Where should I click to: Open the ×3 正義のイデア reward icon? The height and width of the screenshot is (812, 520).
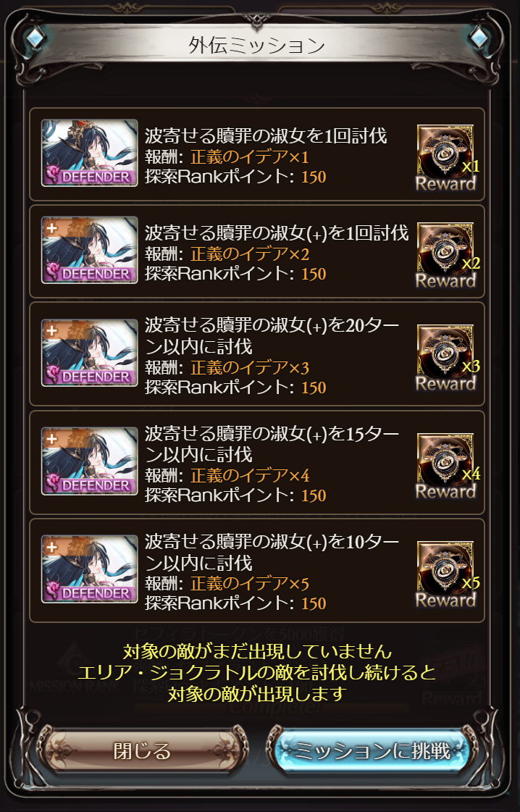(446, 357)
